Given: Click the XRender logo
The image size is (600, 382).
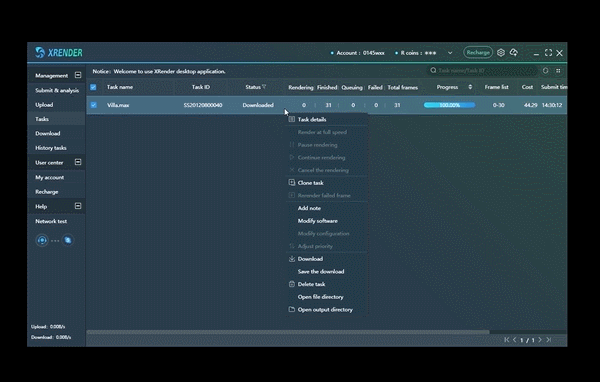Looking at the screenshot, I should [59, 52].
